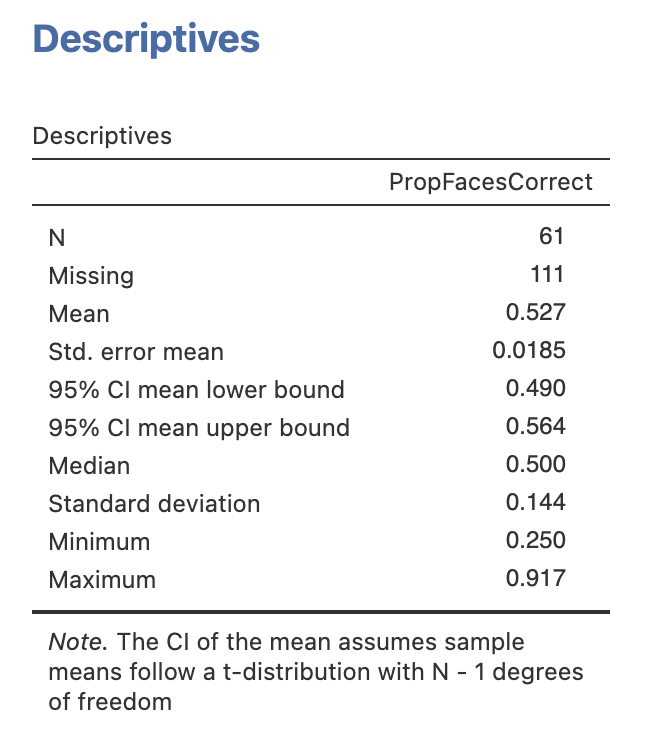Click the standard error value 0.0185
The width and height of the screenshot is (646, 752).
point(529,350)
